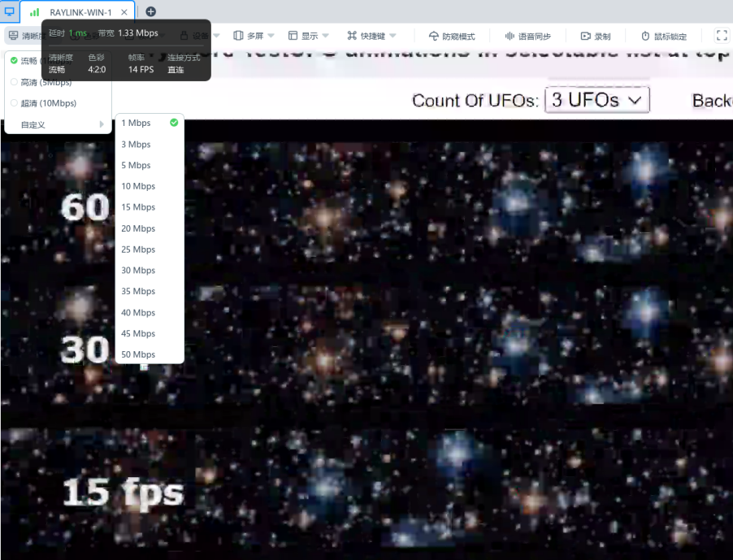Choose 45 Mbps custom bitrate

coord(150,334)
